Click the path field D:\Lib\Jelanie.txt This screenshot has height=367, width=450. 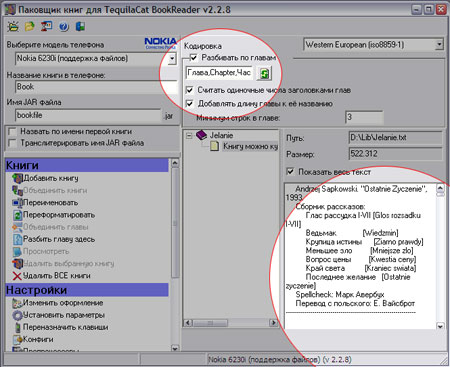tap(395, 137)
